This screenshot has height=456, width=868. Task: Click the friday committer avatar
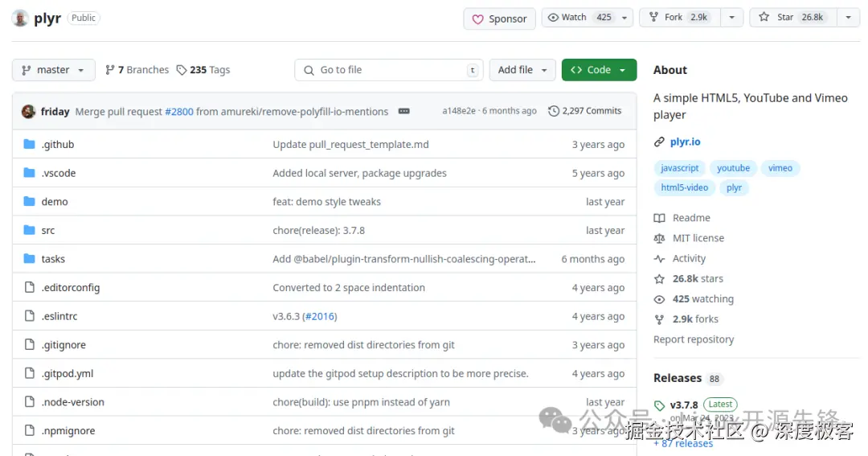[28, 111]
